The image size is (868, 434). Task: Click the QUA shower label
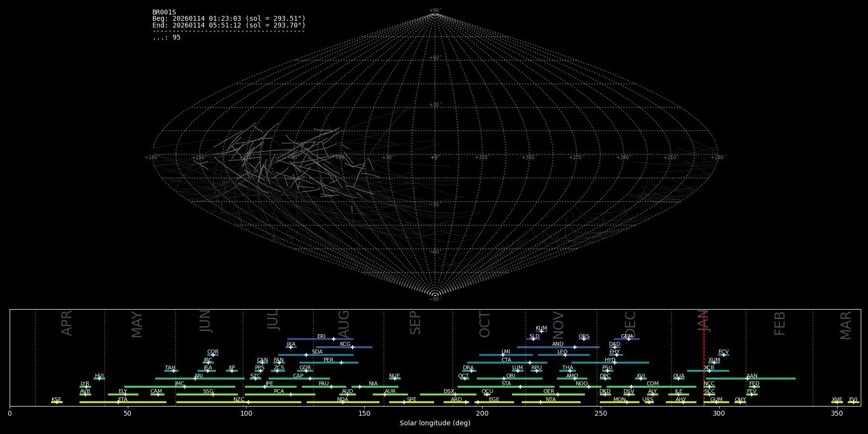(x=678, y=376)
